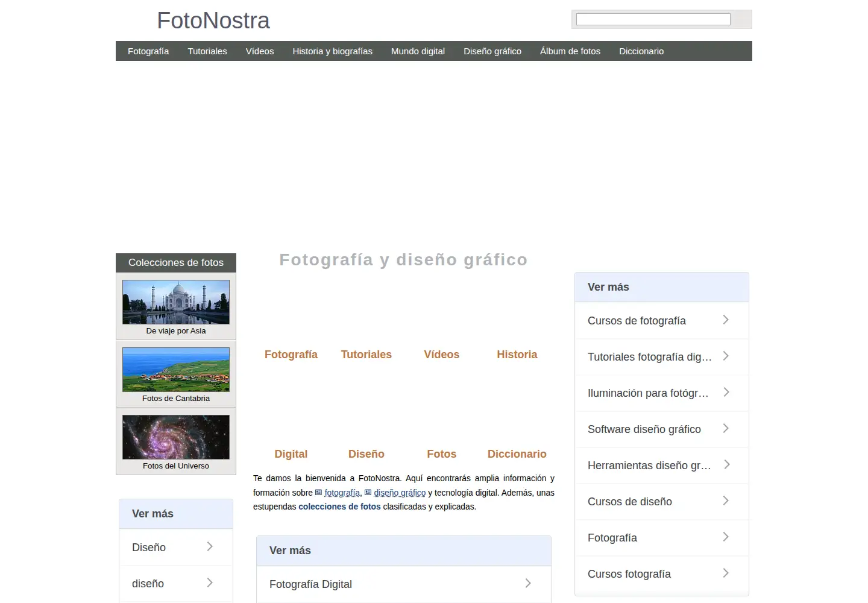This screenshot has width=868, height=603.
Task: Click Colecciones de fotos panel header
Action: point(176,263)
